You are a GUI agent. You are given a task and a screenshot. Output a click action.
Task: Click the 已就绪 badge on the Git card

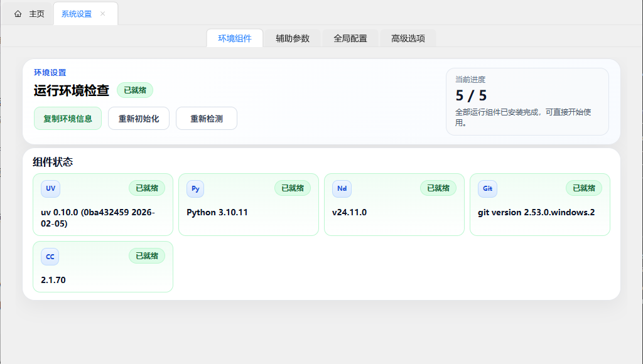click(x=583, y=188)
